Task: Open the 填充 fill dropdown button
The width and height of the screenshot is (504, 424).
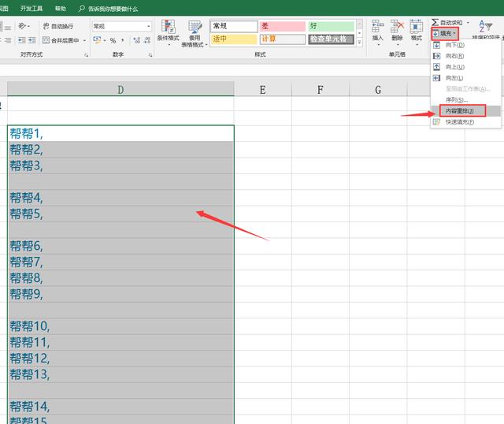Action: pos(445,34)
